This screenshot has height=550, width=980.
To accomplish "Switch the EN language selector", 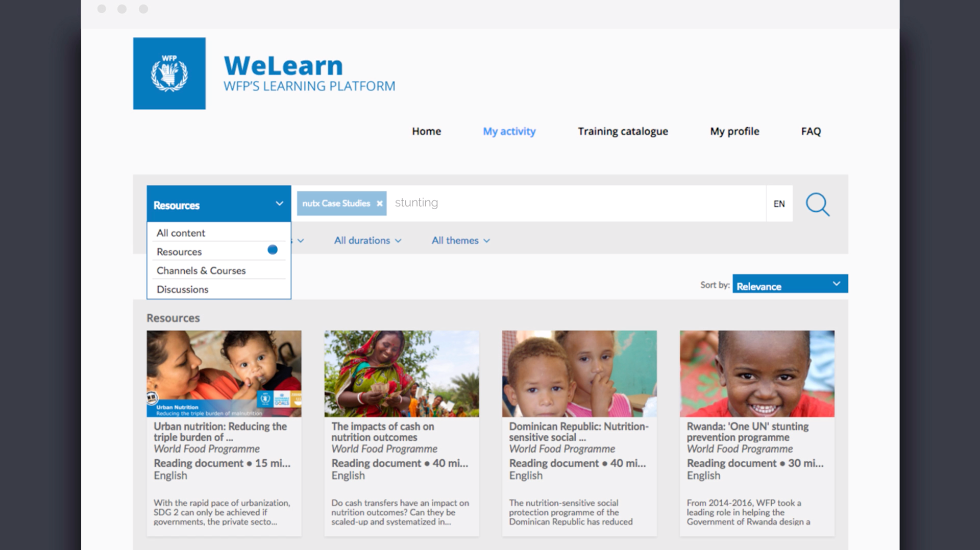I will coord(779,204).
